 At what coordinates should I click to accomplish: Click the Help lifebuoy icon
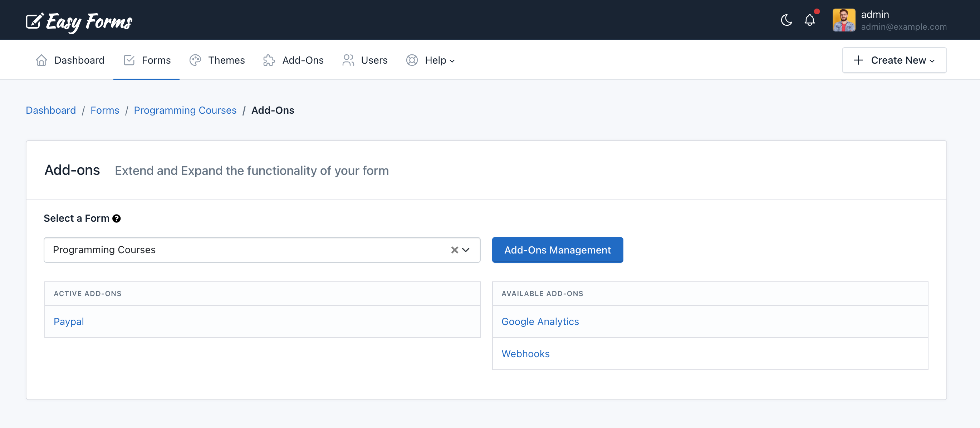click(411, 60)
